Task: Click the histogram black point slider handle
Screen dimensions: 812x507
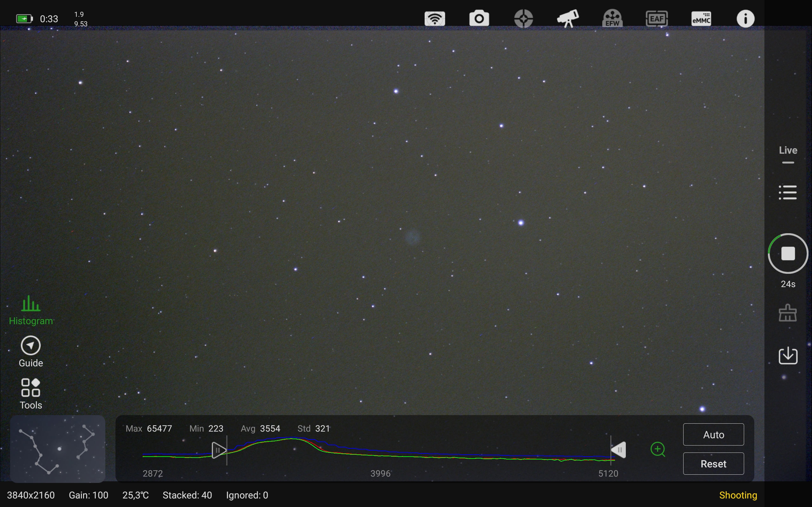Action: pos(219,450)
